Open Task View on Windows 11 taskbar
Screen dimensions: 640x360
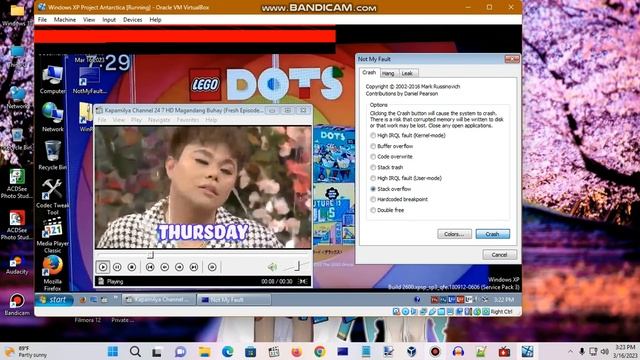[158, 351]
